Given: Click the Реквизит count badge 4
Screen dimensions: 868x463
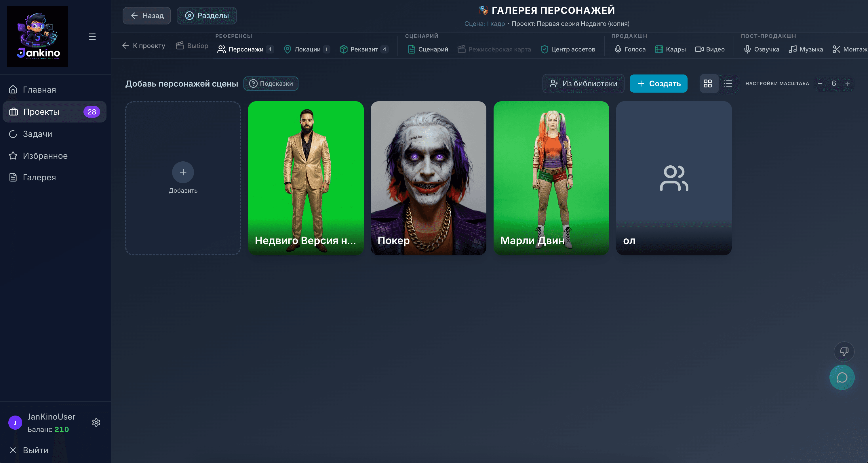Looking at the screenshot, I should (x=384, y=49).
